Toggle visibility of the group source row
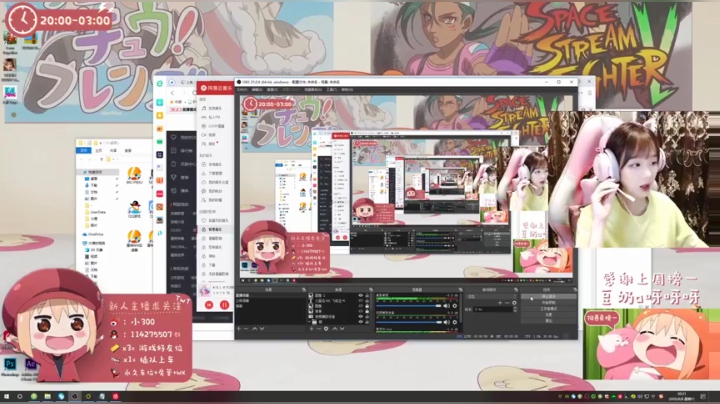Viewport: 720px width, 404px height. coord(360,322)
